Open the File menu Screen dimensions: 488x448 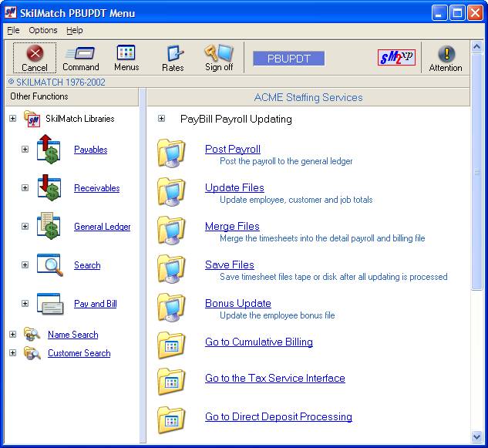13,30
